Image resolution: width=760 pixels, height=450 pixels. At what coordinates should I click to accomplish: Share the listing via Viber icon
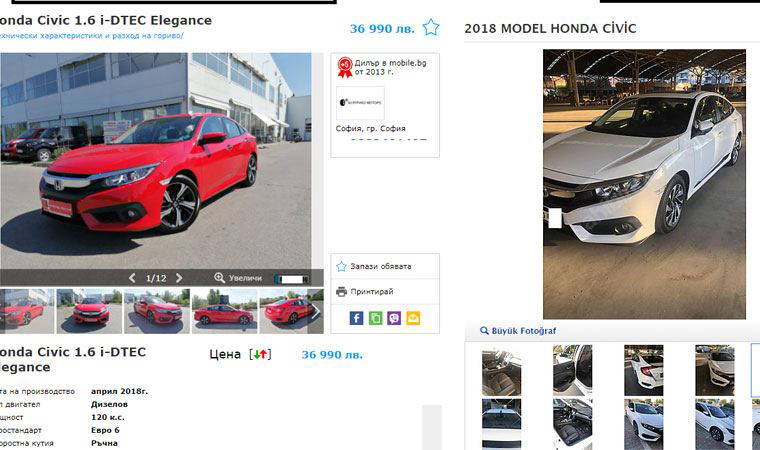click(394, 318)
